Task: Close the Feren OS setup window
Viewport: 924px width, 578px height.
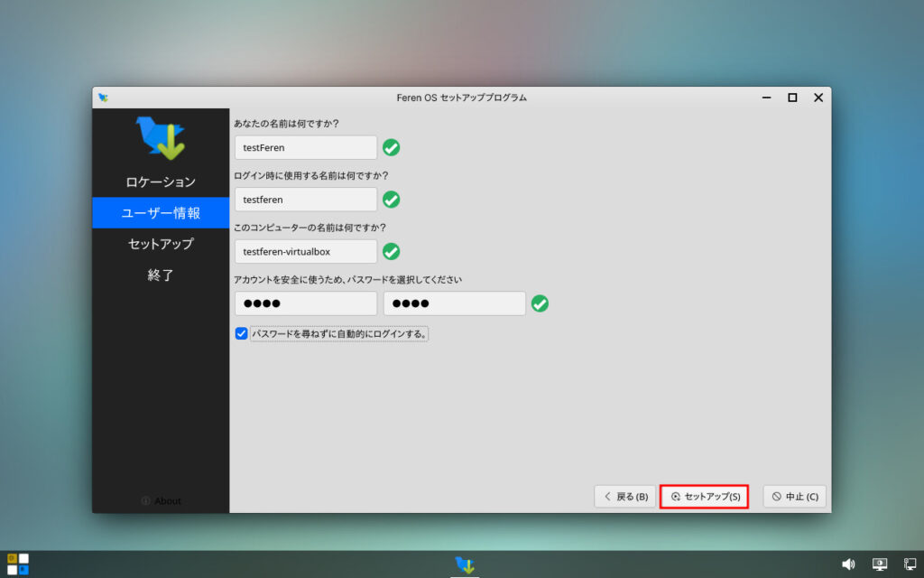Action: pos(818,98)
